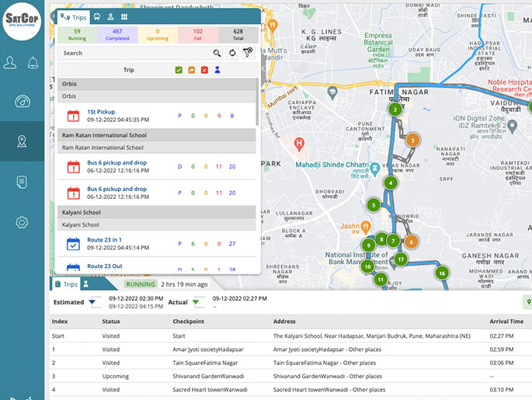The image size is (532, 400).
Task: Type in the trip Search field
Action: 136,53
